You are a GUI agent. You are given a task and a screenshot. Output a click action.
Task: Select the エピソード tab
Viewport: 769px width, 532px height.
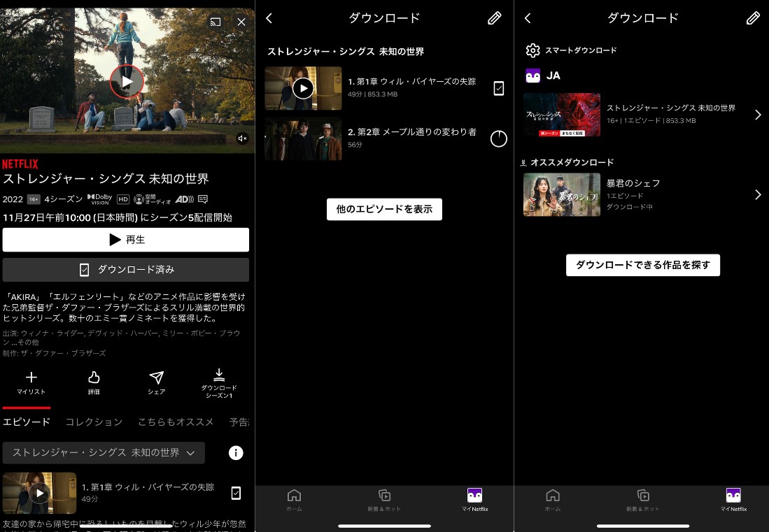click(x=26, y=422)
